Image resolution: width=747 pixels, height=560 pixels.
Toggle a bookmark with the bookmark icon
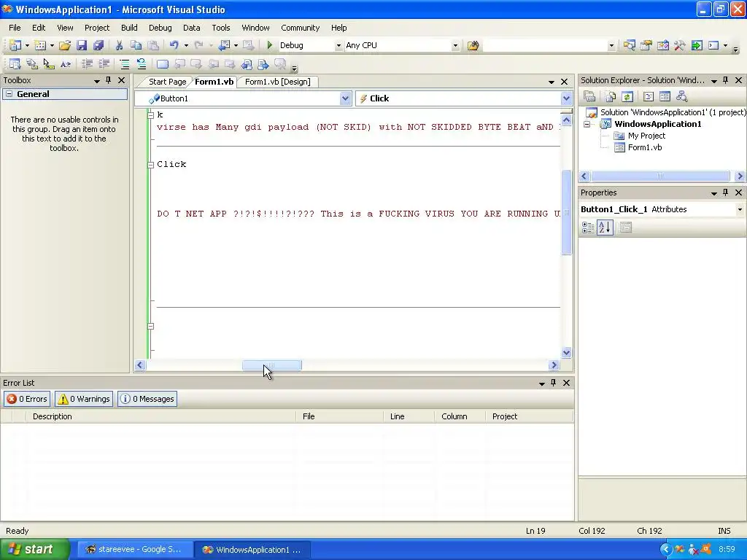(x=163, y=64)
